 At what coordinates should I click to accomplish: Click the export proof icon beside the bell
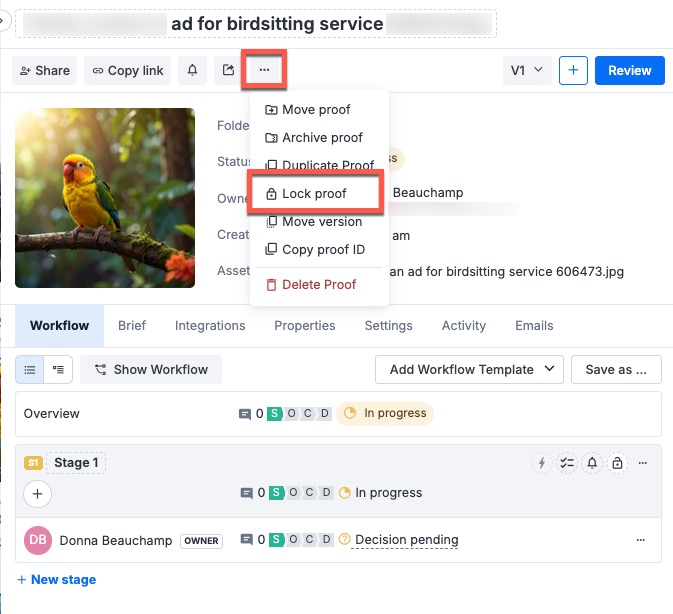click(x=228, y=70)
